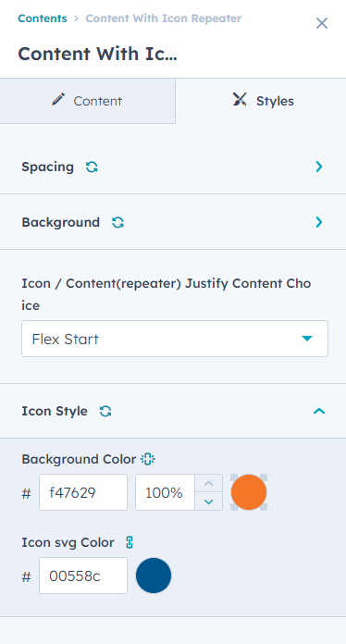
Task: Click the Background Color inheritance icon
Action: click(x=148, y=459)
